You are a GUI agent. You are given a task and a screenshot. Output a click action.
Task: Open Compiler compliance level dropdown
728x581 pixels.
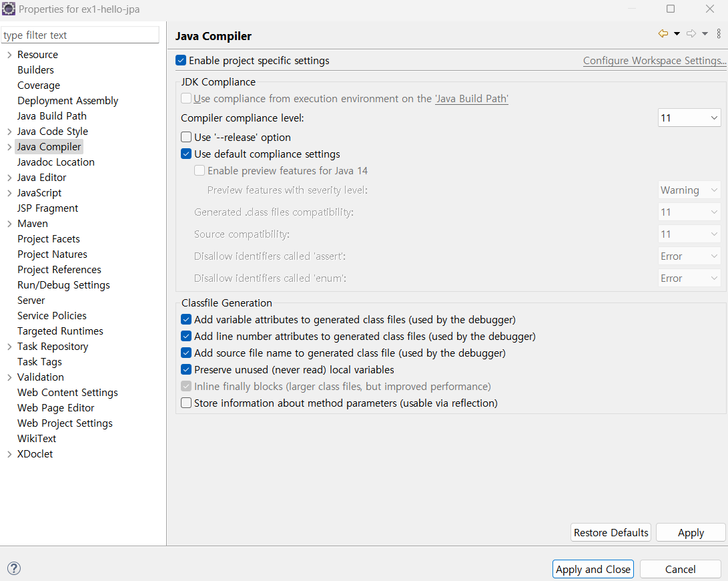[689, 118]
